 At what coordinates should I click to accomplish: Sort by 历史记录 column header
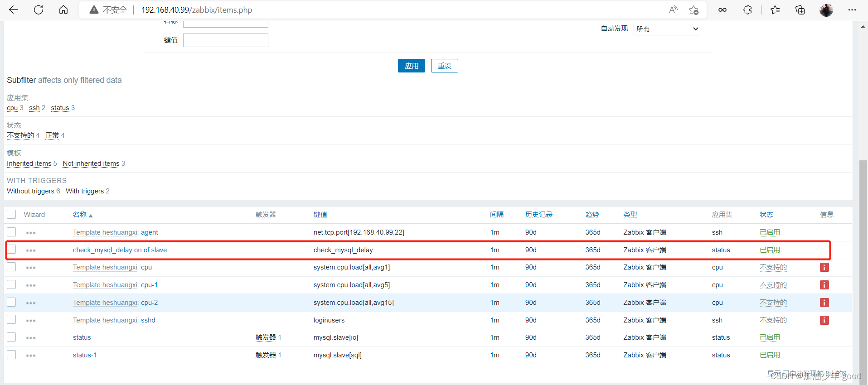[539, 215]
